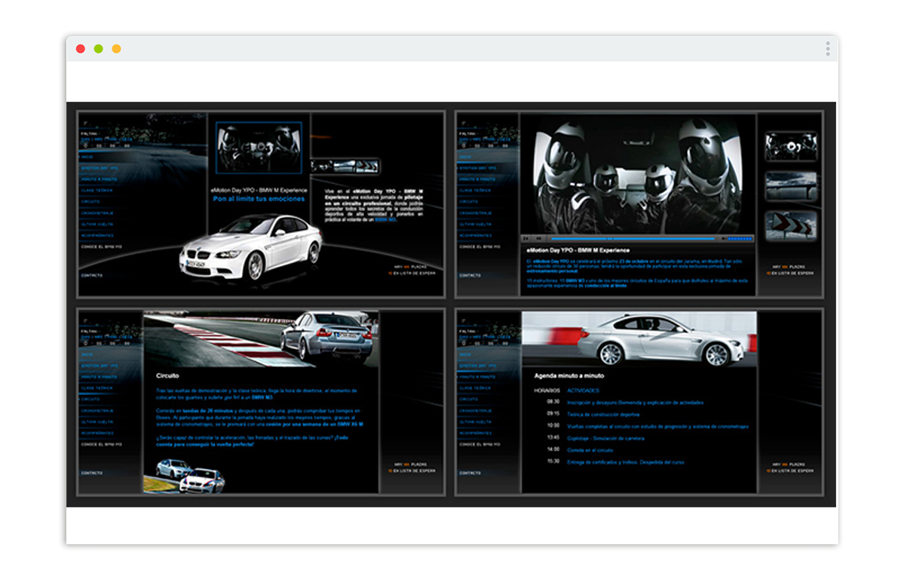The image size is (904, 588).
Task: Adjust the video player's blue volume bar
Action: [740, 238]
